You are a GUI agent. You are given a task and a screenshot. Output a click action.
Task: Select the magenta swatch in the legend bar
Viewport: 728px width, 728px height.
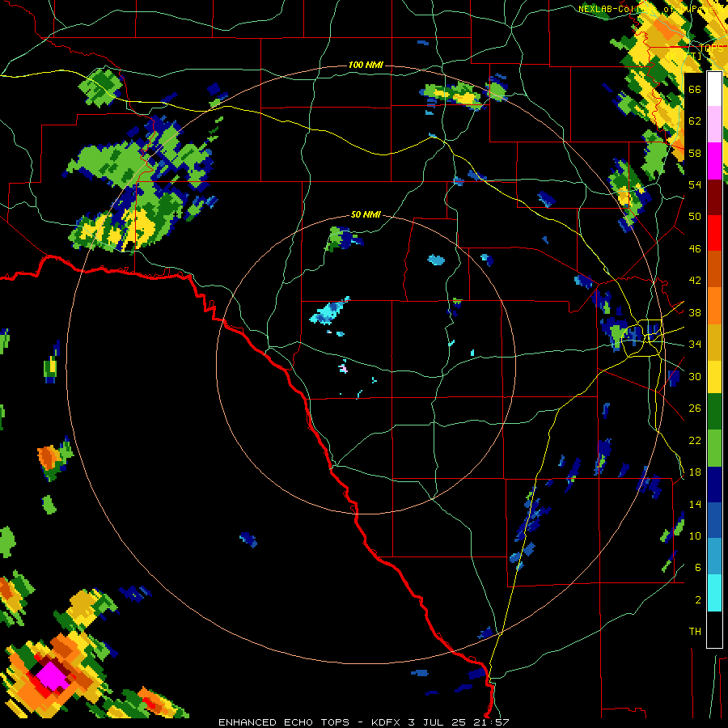click(714, 161)
